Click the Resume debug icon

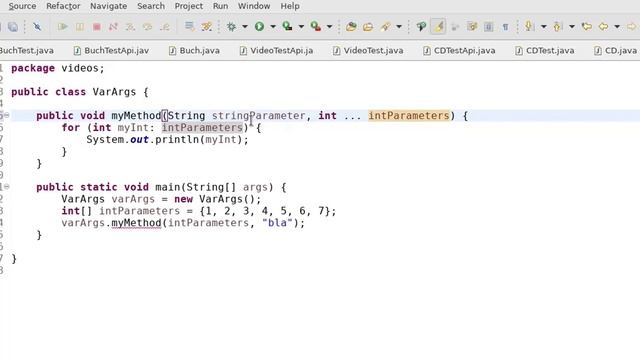point(62,27)
